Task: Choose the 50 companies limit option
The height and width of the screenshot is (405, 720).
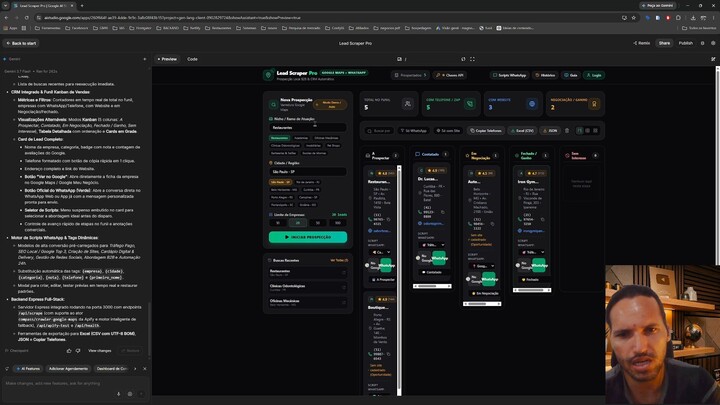Action: [x=318, y=223]
